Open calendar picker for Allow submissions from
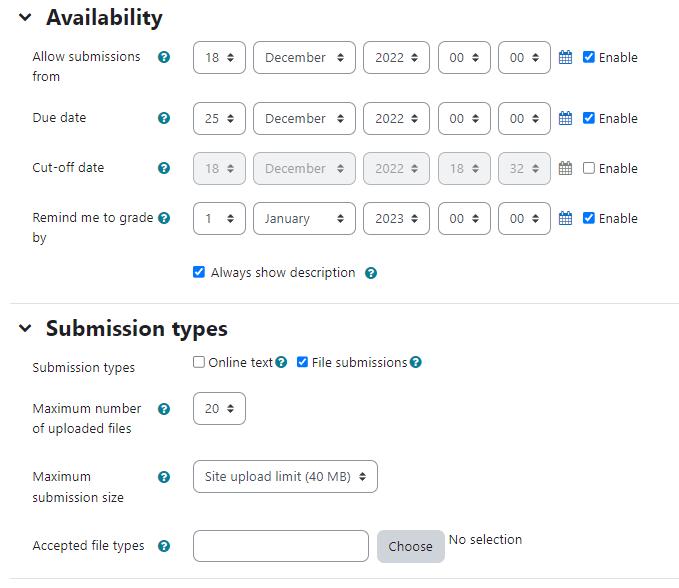The width and height of the screenshot is (679, 588). click(565, 57)
